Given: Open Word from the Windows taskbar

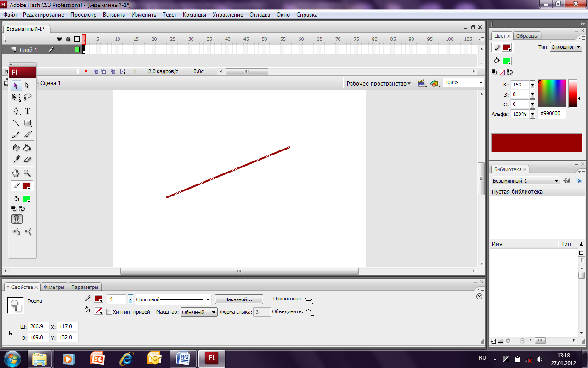Looking at the screenshot, I should coord(183,359).
